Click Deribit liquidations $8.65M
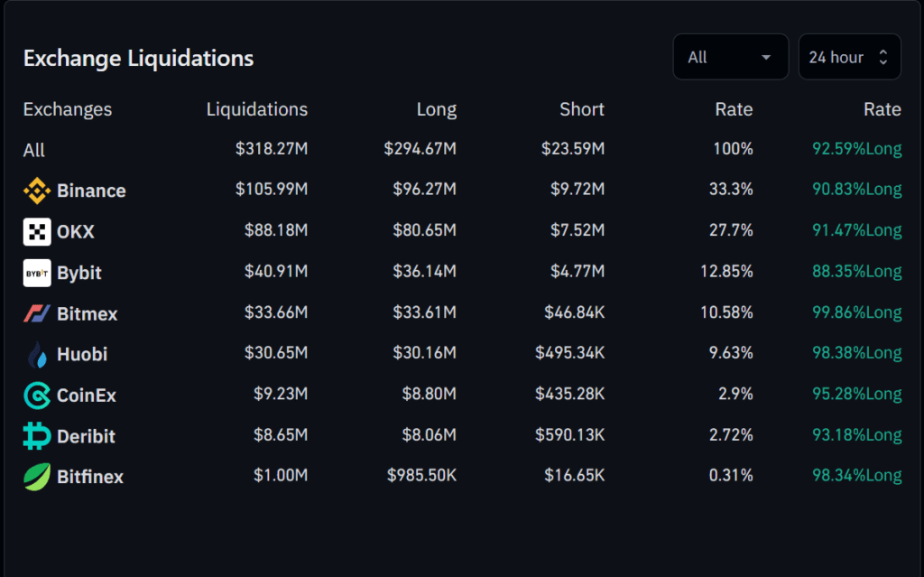 281,435
